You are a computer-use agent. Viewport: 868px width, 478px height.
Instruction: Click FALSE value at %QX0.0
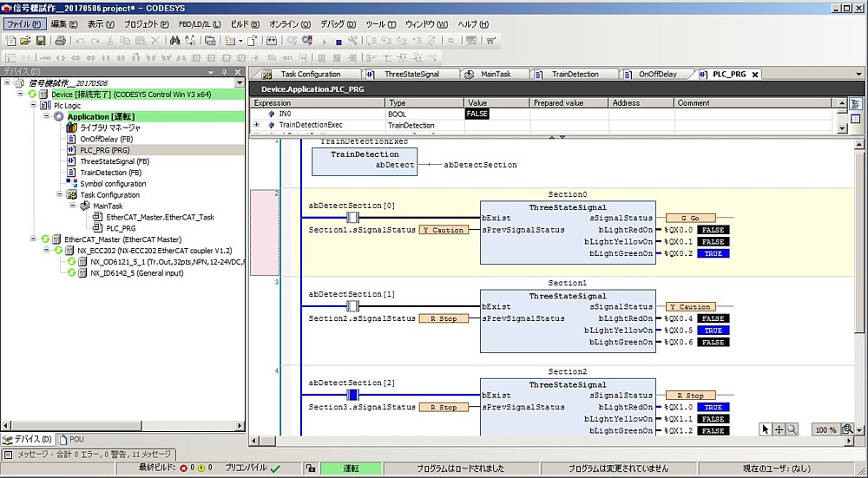[713, 230]
